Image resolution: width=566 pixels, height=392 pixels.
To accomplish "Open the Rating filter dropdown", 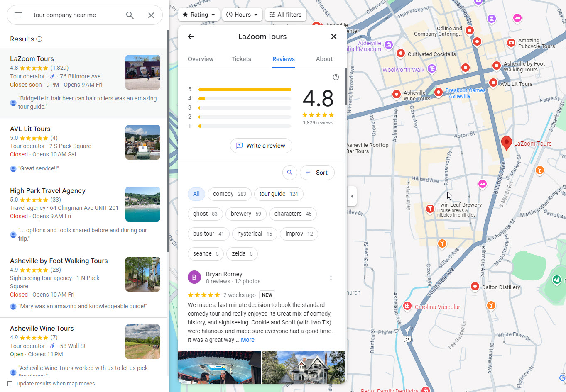I will [x=199, y=15].
